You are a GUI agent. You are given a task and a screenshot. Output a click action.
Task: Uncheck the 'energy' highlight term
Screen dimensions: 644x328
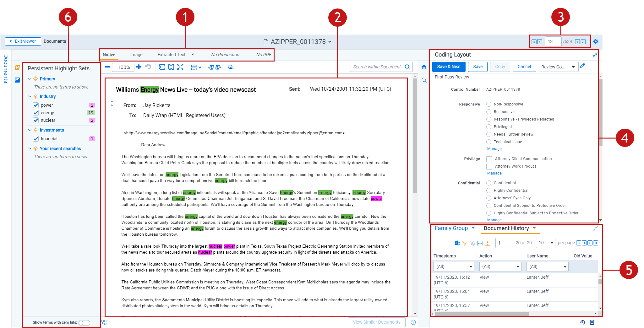36,113
